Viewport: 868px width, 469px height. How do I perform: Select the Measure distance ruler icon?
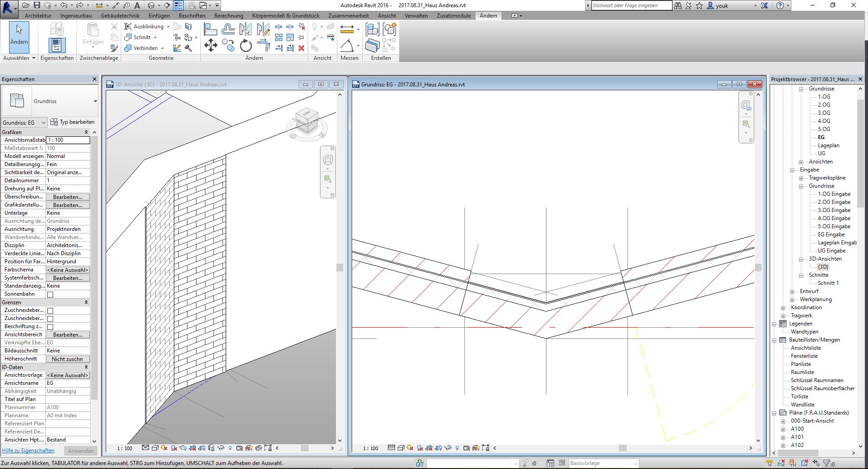tap(347, 30)
